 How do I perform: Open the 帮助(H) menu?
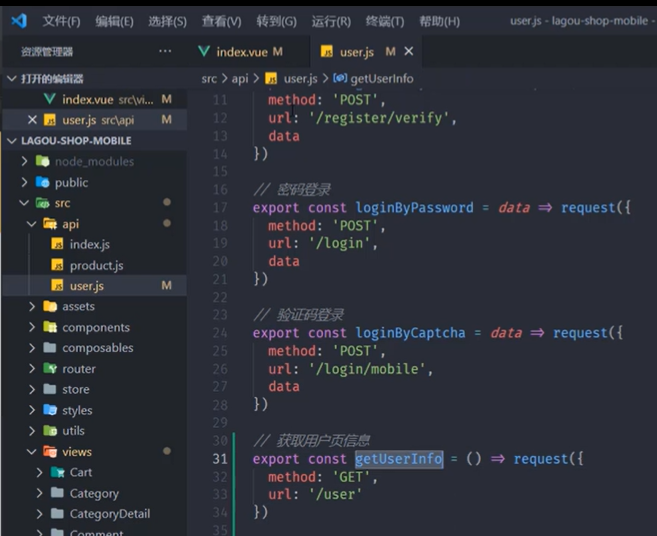point(440,21)
